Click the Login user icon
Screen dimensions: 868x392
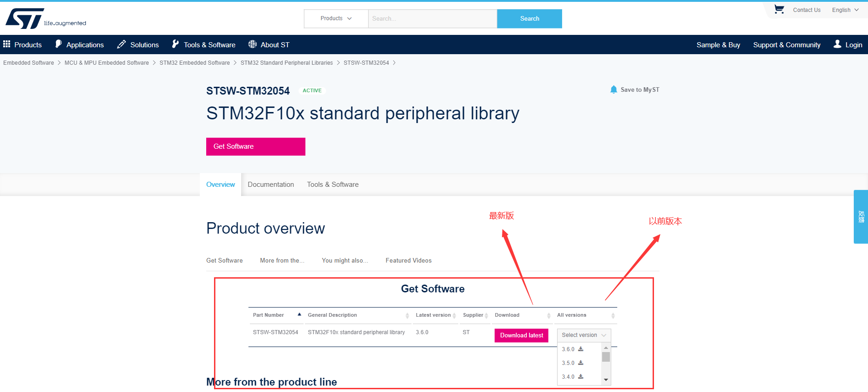click(838, 44)
